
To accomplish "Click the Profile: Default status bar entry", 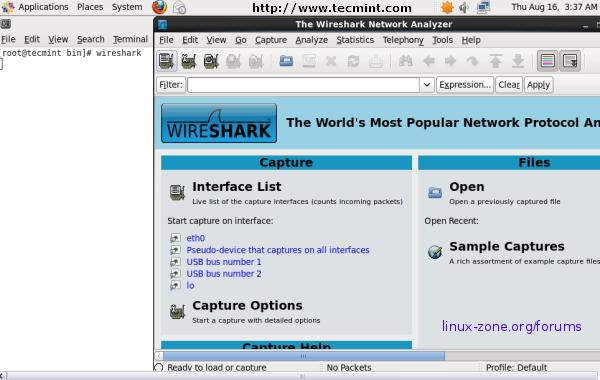I will coord(516,367).
